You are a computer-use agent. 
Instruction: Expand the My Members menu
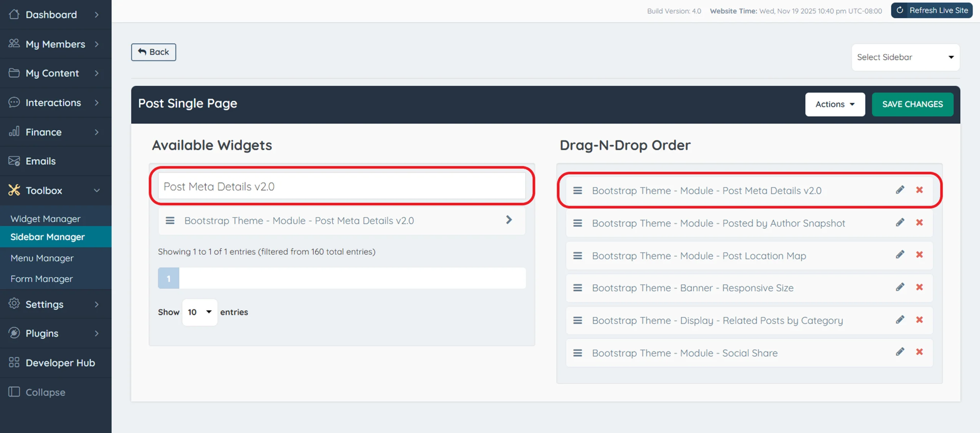click(x=56, y=44)
